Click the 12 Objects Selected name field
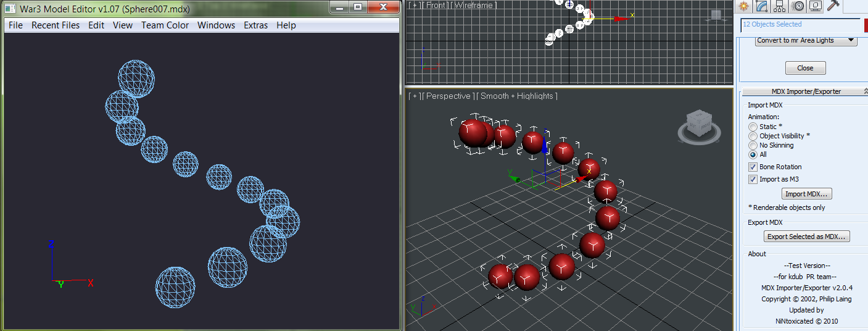 pos(800,25)
